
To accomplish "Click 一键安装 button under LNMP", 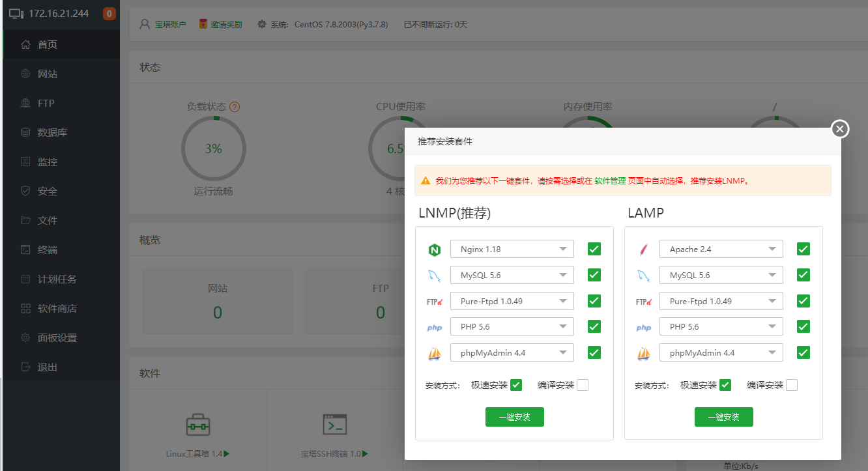I will 515,417.
